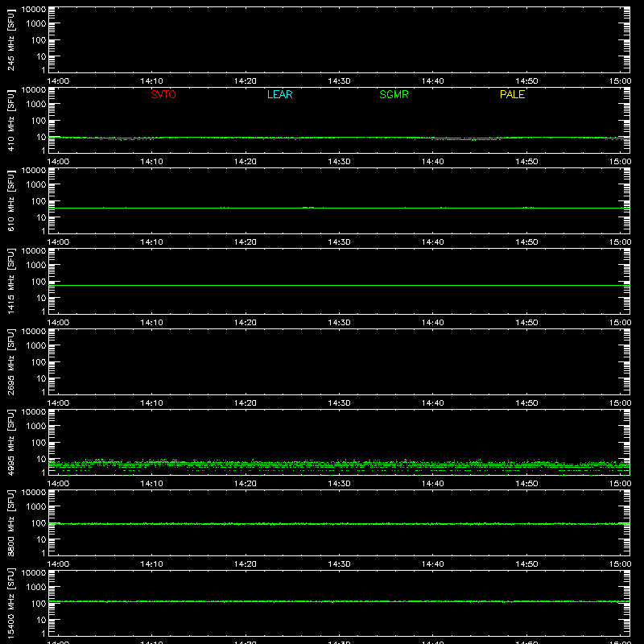This screenshot has width=644, height=644.
Task: Click the green SGMR station label
Action: click(394, 94)
